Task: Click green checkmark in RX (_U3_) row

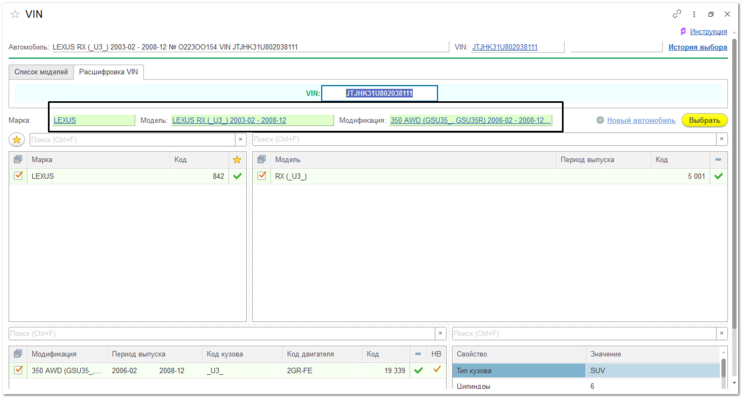Action: pyautogui.click(x=719, y=176)
